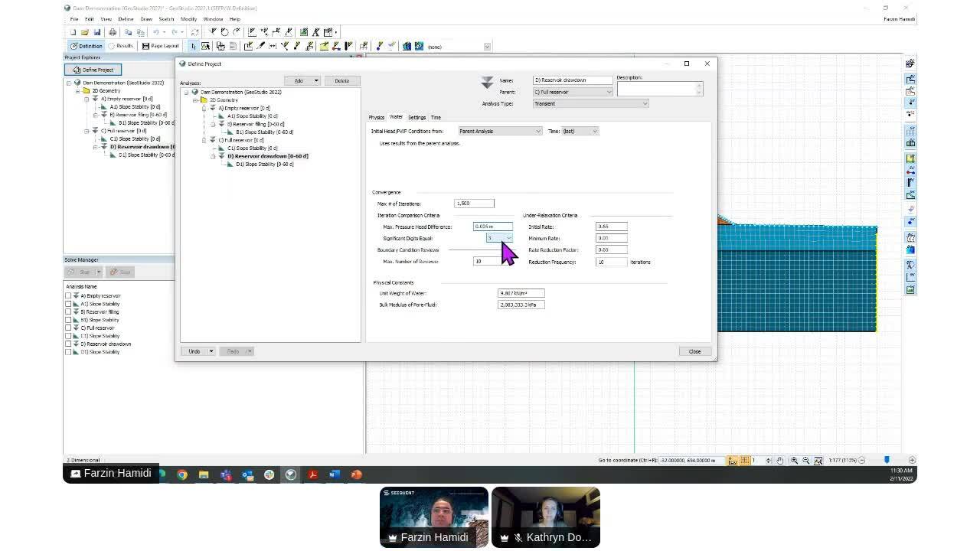This screenshot has width=980, height=551.
Task: Click the top icon in right vertical toolbar
Action: point(910,64)
